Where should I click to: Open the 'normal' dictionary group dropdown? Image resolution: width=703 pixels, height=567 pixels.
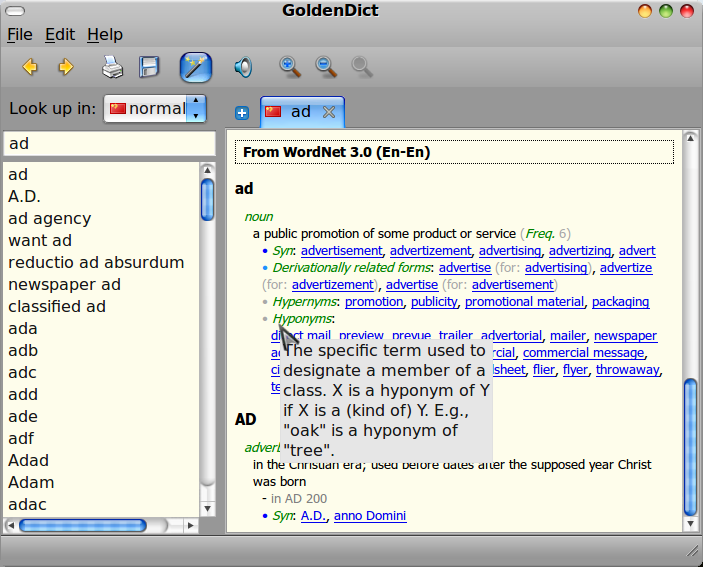(155, 108)
